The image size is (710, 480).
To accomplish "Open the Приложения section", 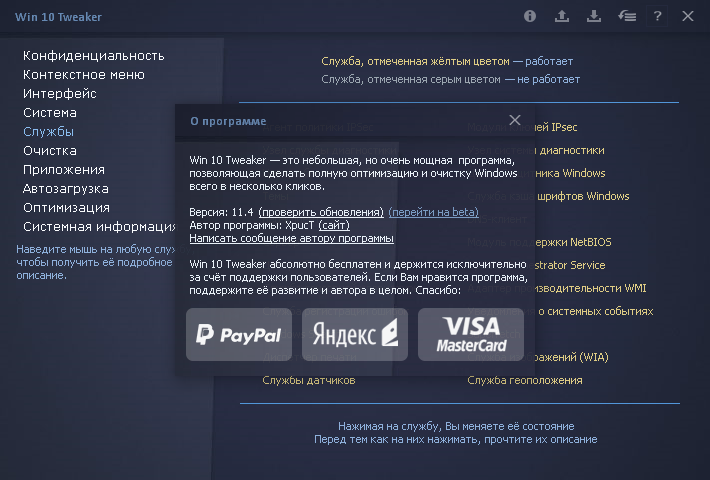I will 64,170.
